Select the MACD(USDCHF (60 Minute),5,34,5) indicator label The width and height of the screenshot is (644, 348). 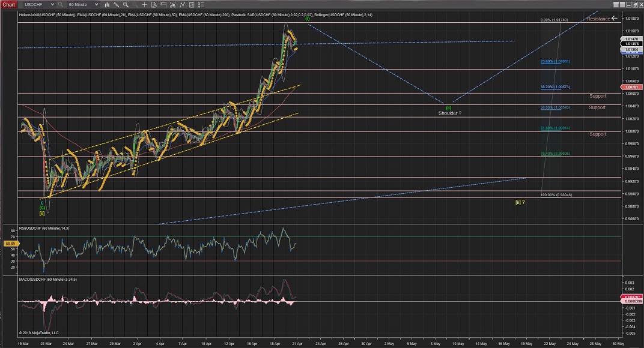click(x=47, y=280)
